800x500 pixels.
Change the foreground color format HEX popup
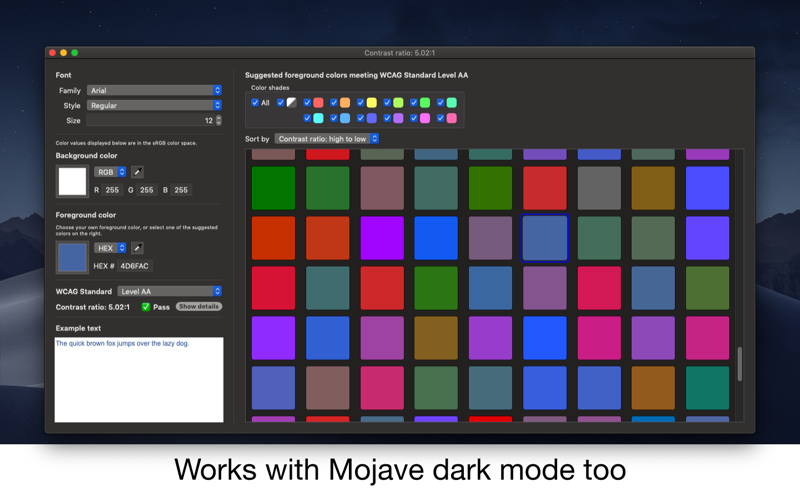click(x=110, y=248)
